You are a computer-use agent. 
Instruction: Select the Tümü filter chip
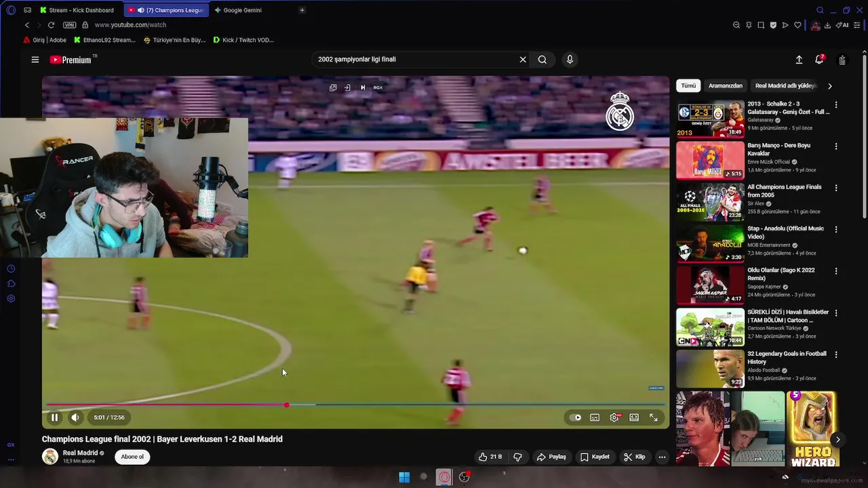click(x=688, y=86)
